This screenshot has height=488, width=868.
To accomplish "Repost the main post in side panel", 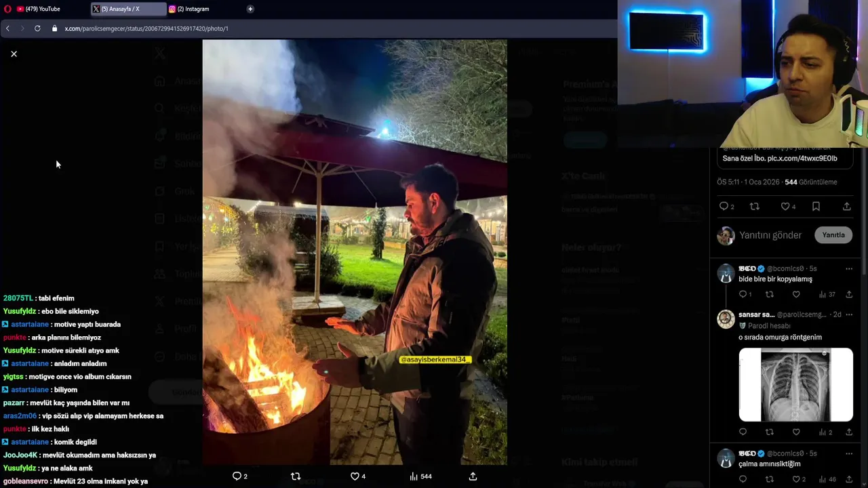I will pos(754,206).
